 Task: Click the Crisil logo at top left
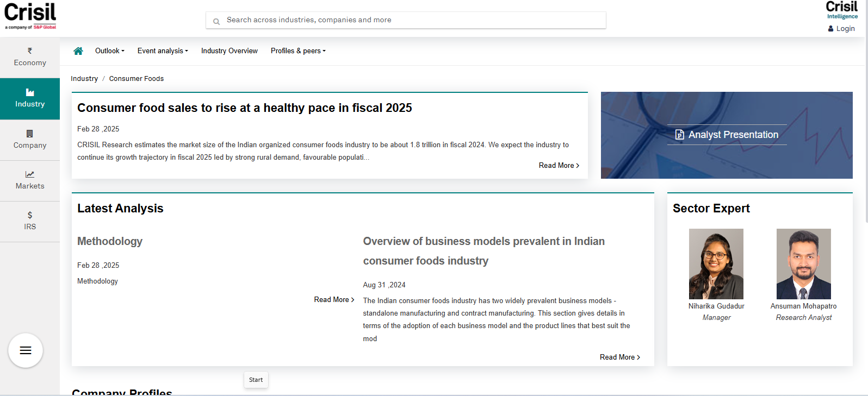coord(30,16)
